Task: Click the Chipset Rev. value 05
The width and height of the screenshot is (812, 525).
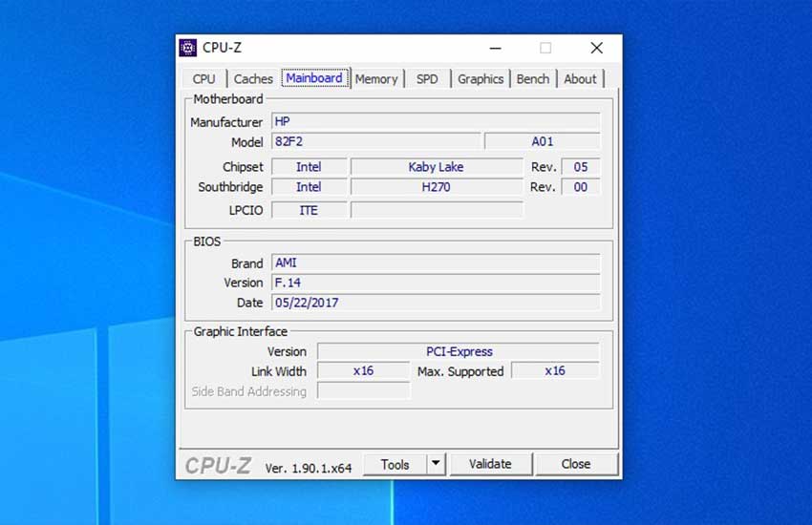Action: [581, 166]
